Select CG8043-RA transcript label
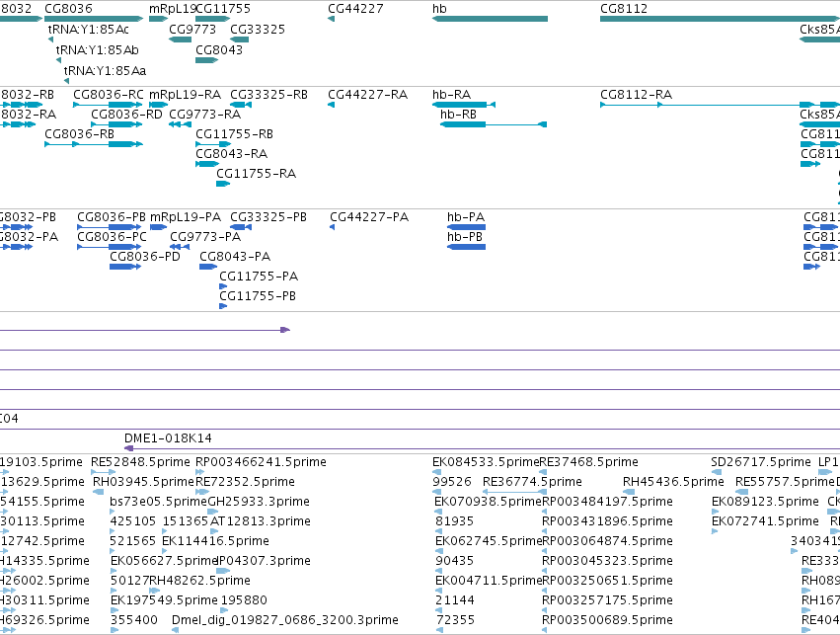Screen dimensions: 840x635 pyautogui.click(x=231, y=154)
